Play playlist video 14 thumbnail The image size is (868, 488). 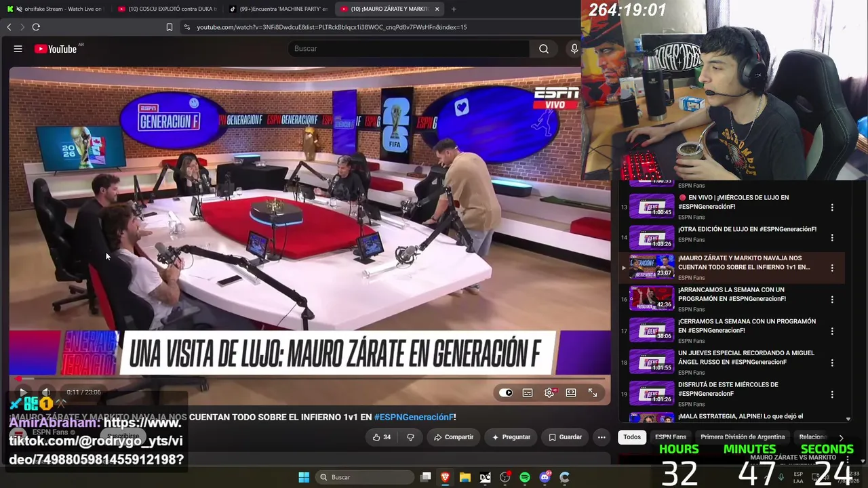tap(652, 238)
